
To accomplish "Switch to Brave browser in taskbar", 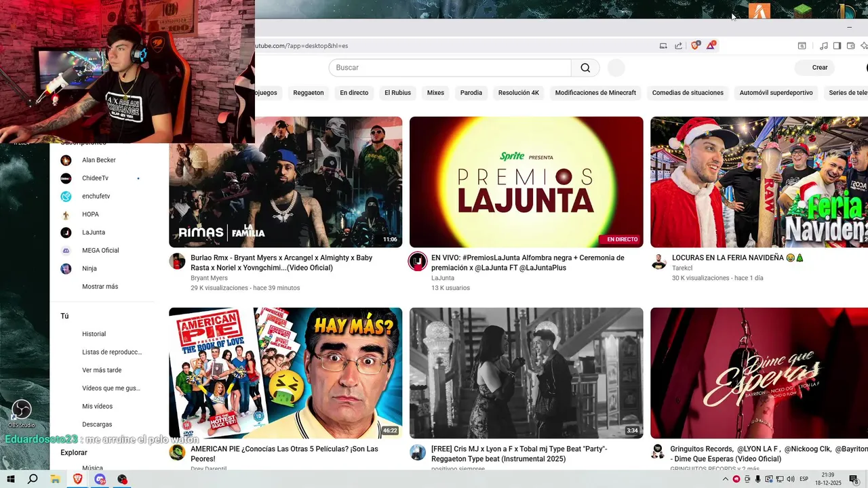I will coord(77,479).
